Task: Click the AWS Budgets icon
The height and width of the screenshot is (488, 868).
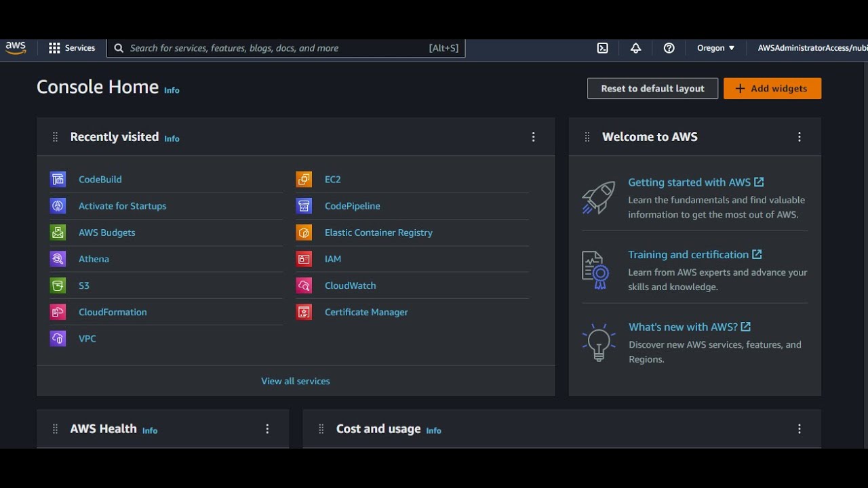Action: pos(58,232)
